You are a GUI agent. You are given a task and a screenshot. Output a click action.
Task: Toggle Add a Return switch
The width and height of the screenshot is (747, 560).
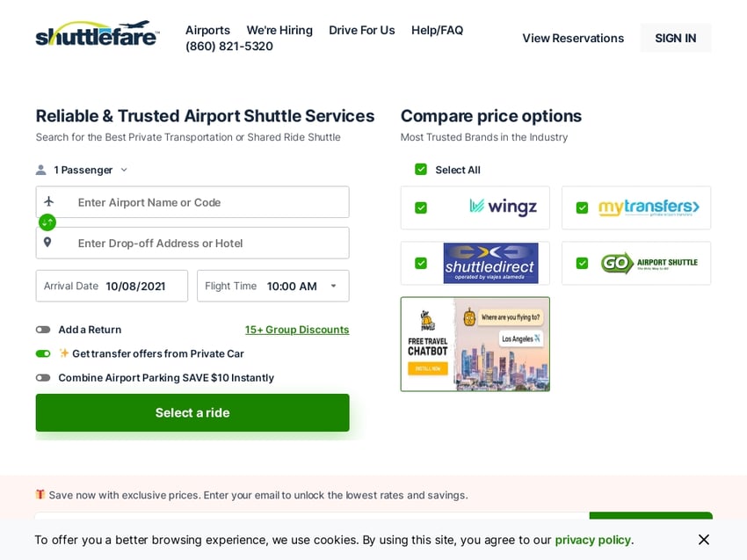[x=43, y=330]
